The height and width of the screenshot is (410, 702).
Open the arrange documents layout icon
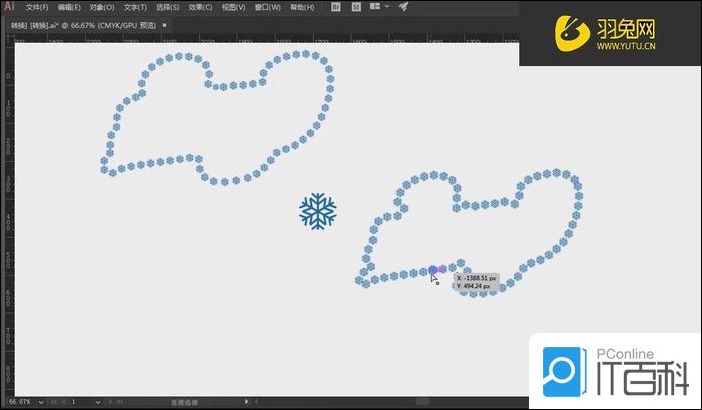pyautogui.click(x=375, y=6)
